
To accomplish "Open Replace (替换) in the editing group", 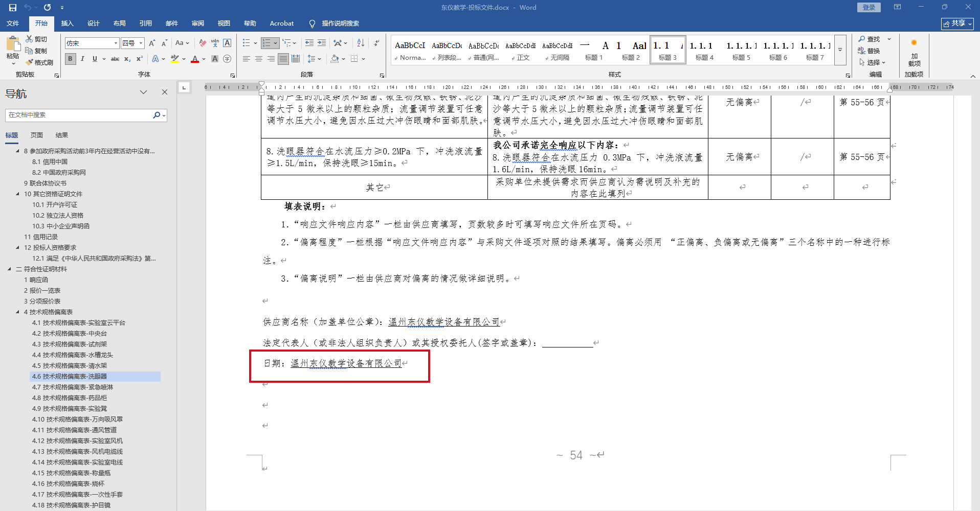I will 870,51.
